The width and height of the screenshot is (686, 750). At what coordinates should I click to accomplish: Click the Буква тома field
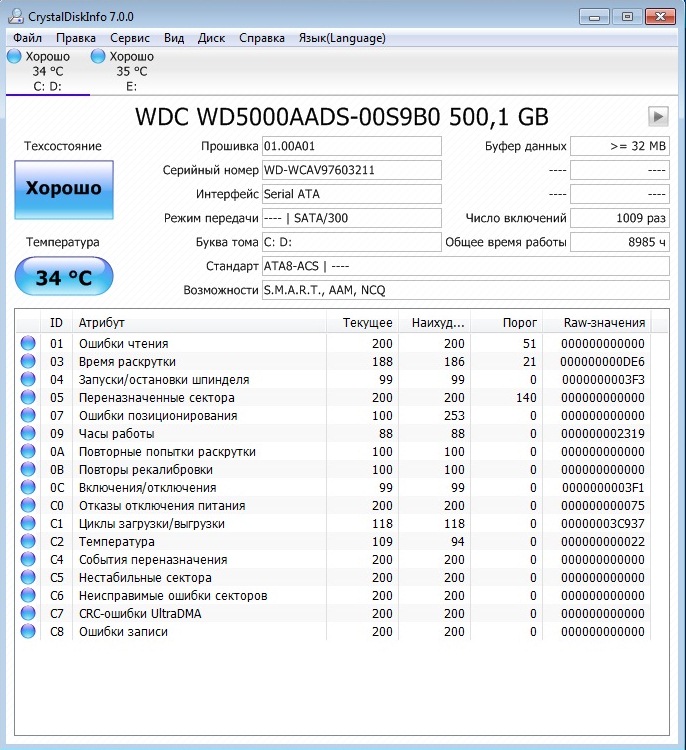[x=352, y=242]
